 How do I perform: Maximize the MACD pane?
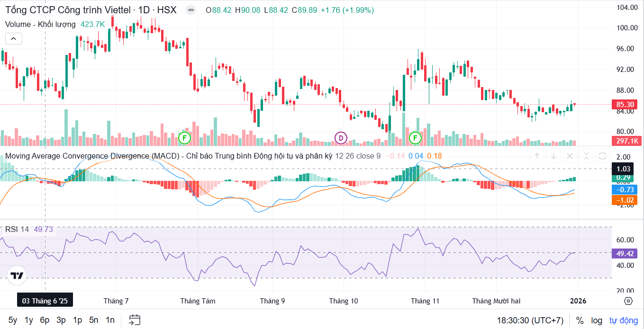(x=602, y=156)
